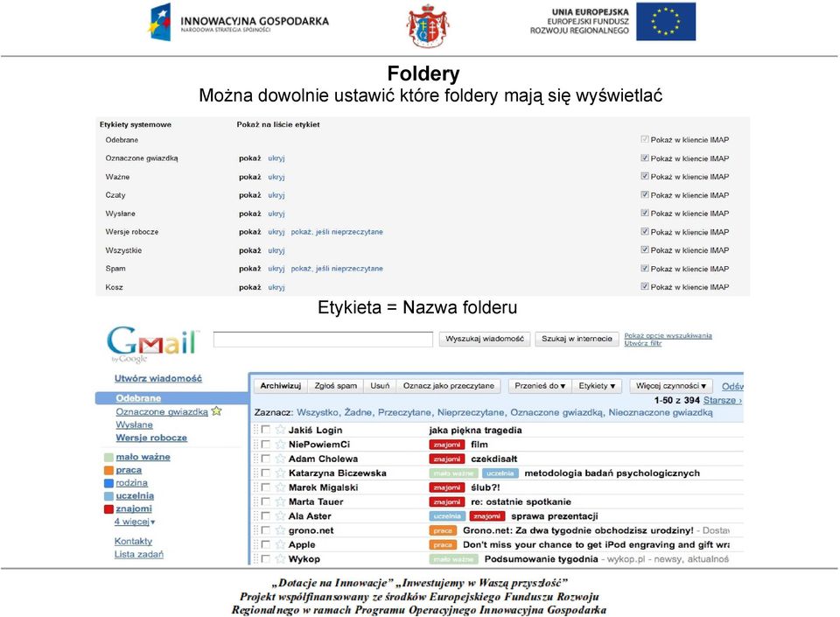Click pokaż, jeśli nieprzeczytane for Wersje robocze

tap(337, 232)
